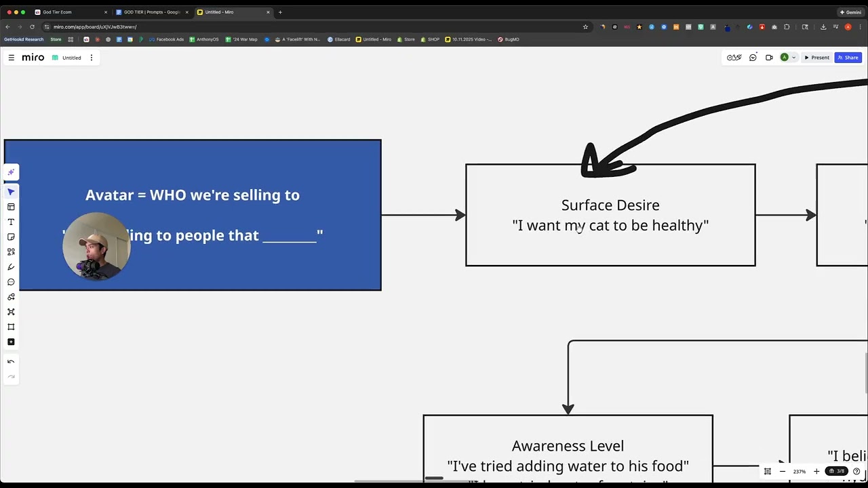Open the Chrome profile avatar
868x488 pixels.
point(848,27)
